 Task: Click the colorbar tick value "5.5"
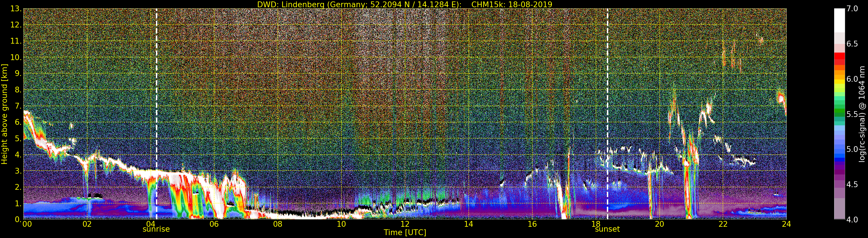tap(852, 114)
